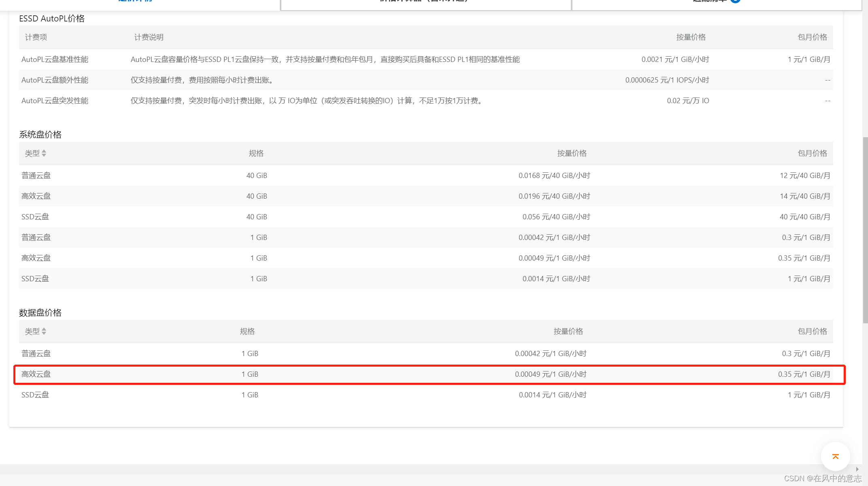The width and height of the screenshot is (868, 486).
Task: Select 高效云盘 in the 数据盘价格 table
Action: tap(36, 374)
